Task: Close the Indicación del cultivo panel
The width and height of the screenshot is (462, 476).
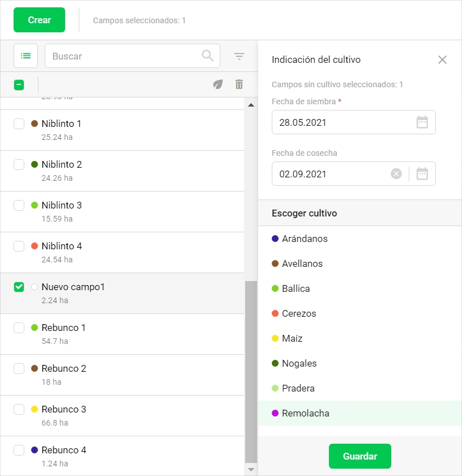Action: [442, 59]
